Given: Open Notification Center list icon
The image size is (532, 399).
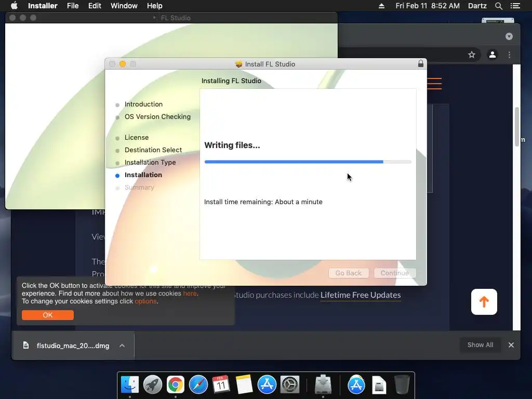Looking at the screenshot, I should [515, 6].
